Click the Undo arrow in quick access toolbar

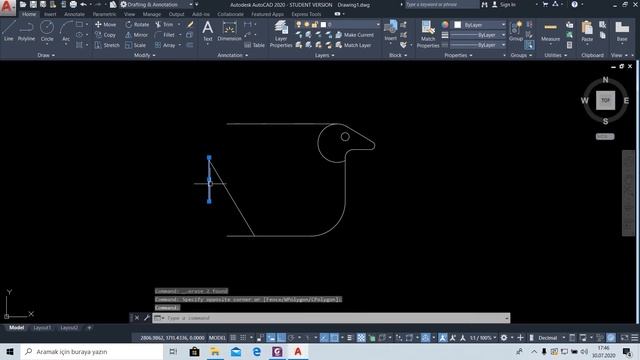point(84,4)
